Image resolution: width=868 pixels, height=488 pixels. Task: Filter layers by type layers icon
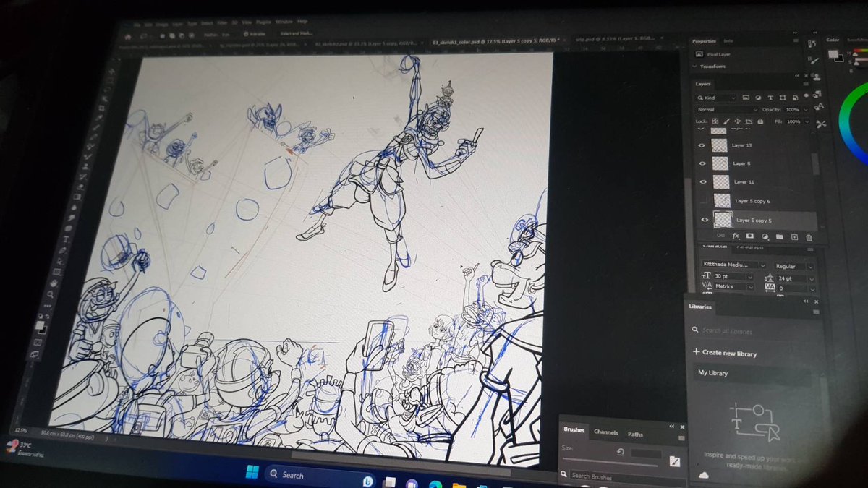point(770,98)
